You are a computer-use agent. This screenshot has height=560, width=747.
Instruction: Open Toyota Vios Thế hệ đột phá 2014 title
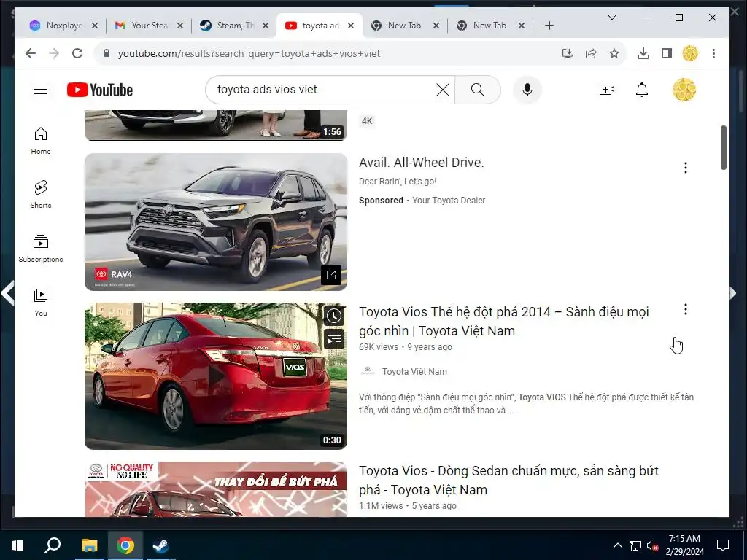coord(504,322)
